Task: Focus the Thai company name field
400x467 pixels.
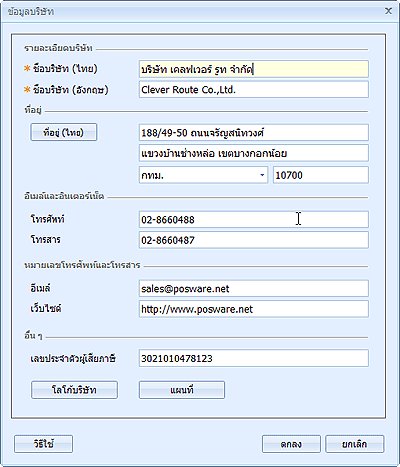Action: point(254,69)
